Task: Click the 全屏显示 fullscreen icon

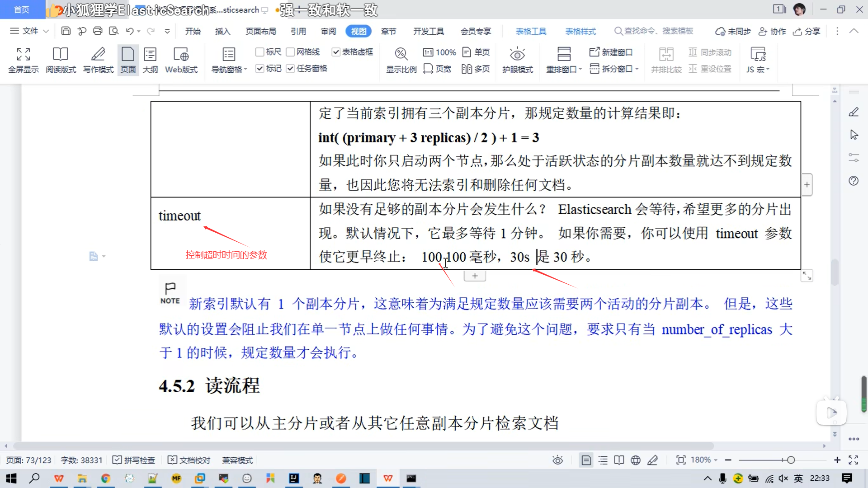Action: 23,55
